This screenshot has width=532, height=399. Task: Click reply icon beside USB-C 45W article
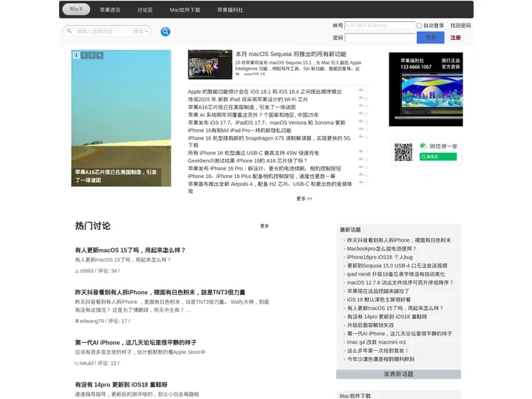pyautogui.click(x=361, y=151)
